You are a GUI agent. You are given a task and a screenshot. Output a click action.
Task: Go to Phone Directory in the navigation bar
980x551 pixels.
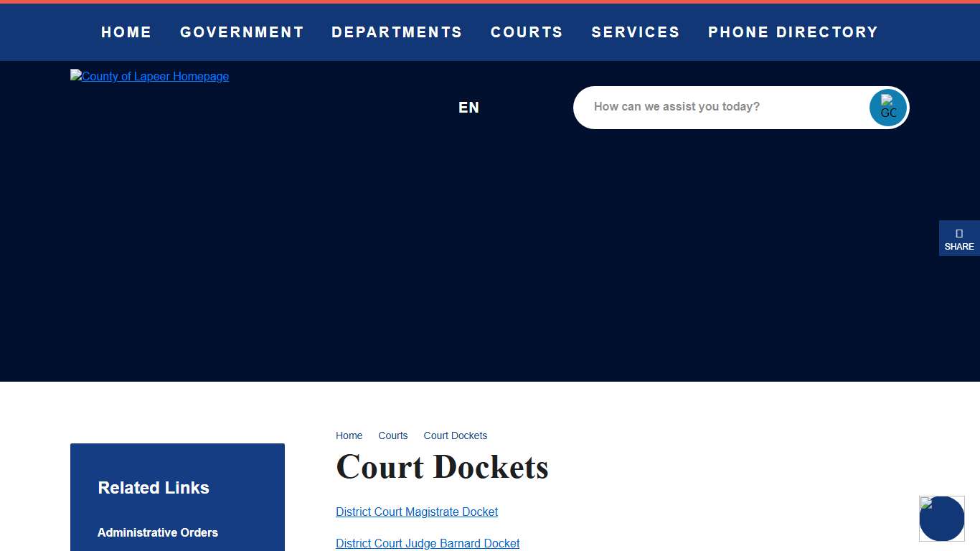coord(793,32)
